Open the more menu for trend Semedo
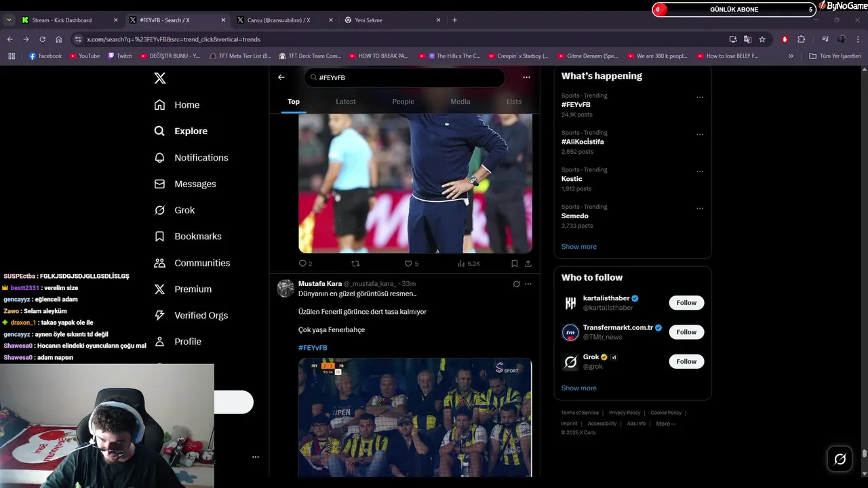The height and width of the screenshot is (488, 868). pyautogui.click(x=700, y=208)
